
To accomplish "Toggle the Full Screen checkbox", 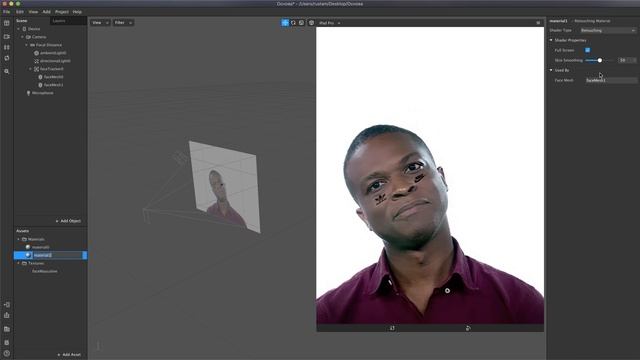I will [587, 50].
